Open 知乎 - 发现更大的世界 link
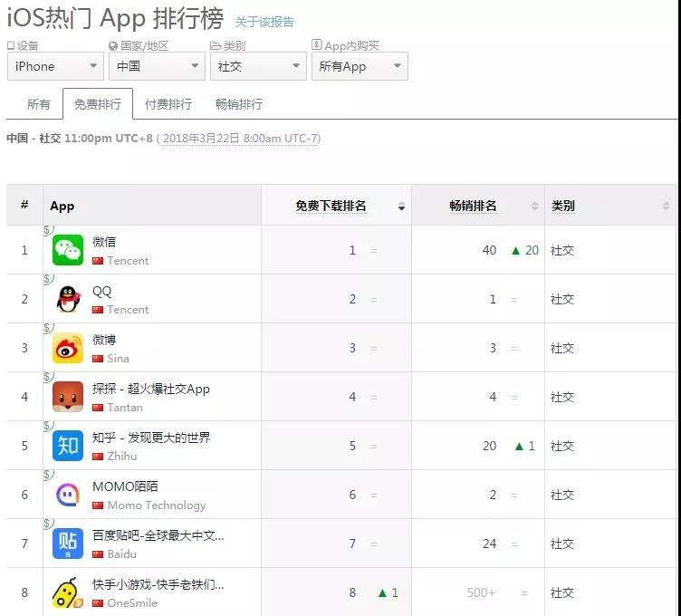Image resolution: width=681 pixels, height=616 pixels. coord(151,438)
